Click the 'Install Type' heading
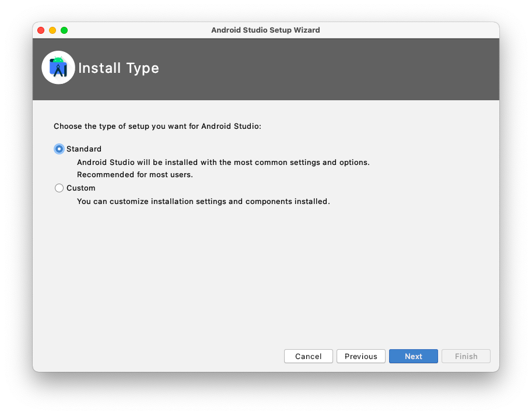The image size is (532, 415). click(118, 68)
